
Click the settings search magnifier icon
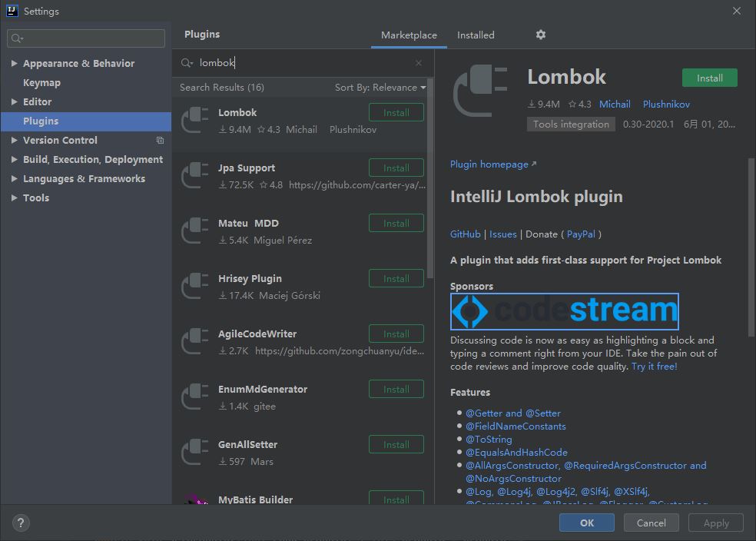[17, 38]
